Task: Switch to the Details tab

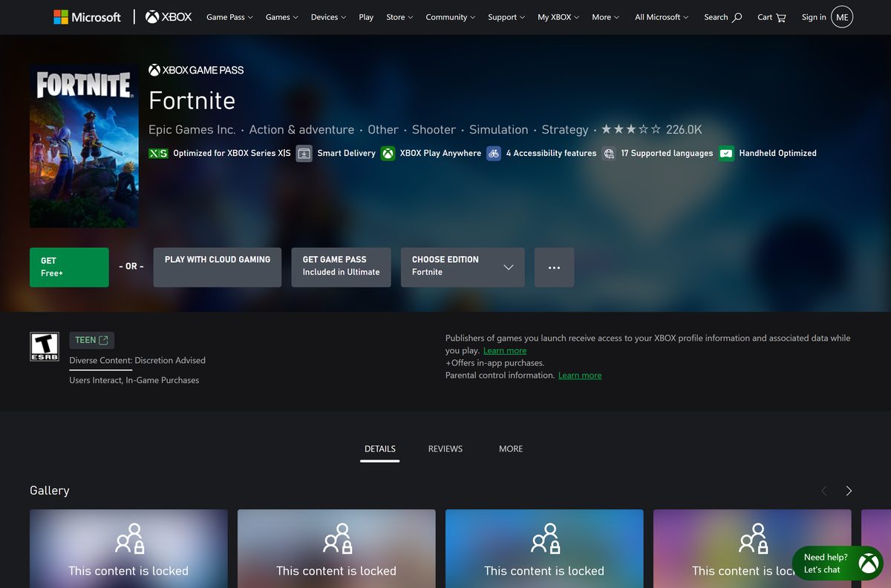Action: click(379, 448)
